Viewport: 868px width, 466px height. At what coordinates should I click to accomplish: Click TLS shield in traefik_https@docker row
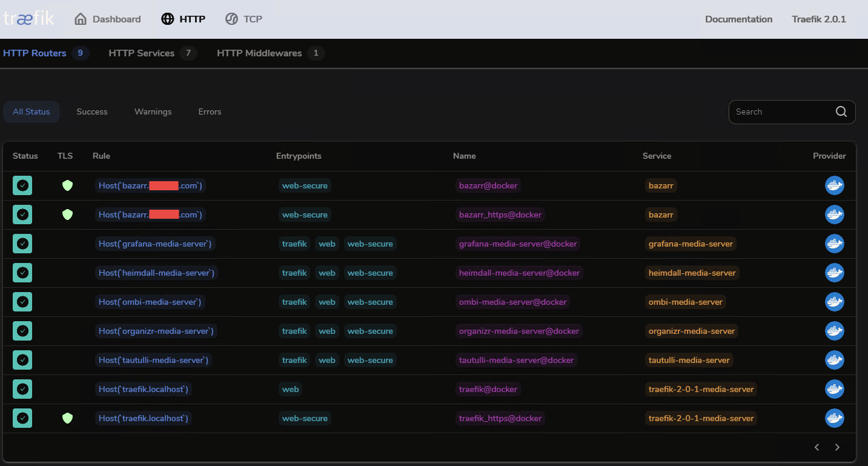coord(67,418)
